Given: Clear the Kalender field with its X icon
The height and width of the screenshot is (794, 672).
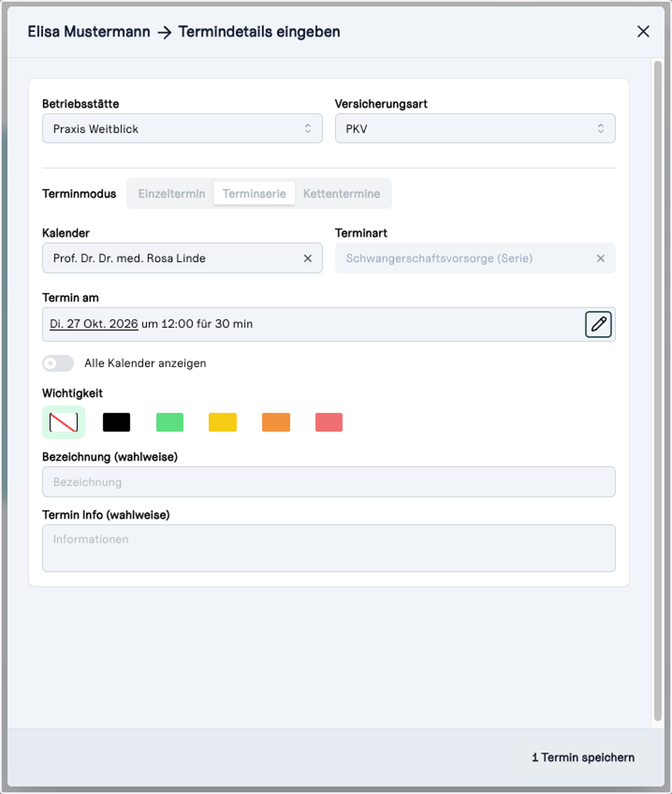Looking at the screenshot, I should click(307, 258).
